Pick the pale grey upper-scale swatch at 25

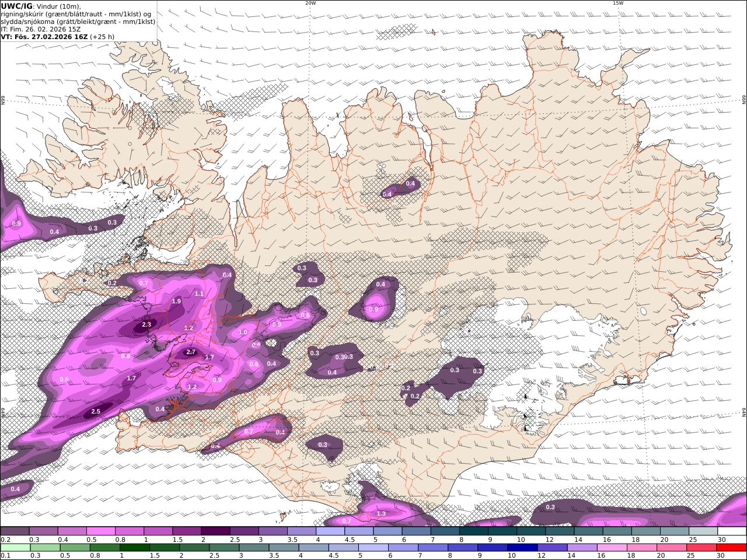703,531
